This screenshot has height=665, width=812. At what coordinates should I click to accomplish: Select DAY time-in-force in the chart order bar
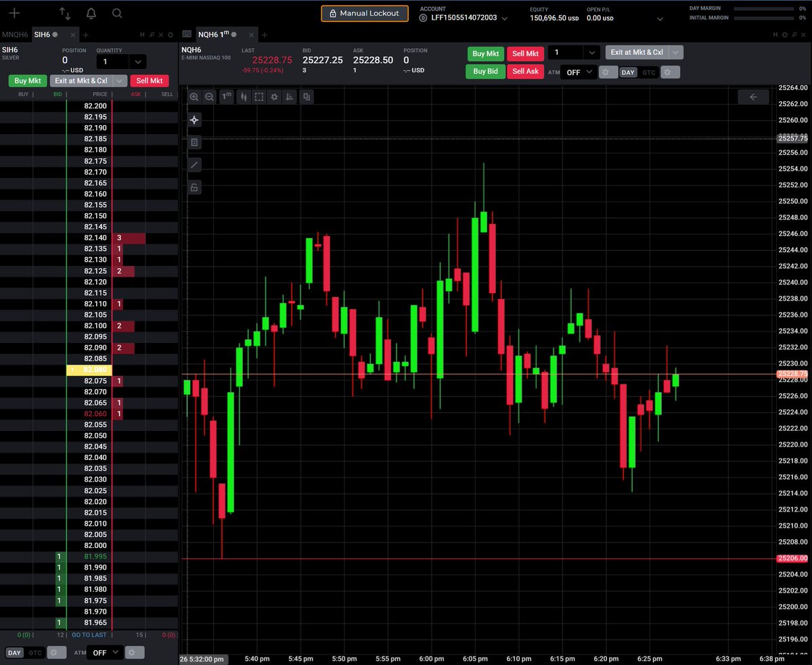tap(629, 72)
